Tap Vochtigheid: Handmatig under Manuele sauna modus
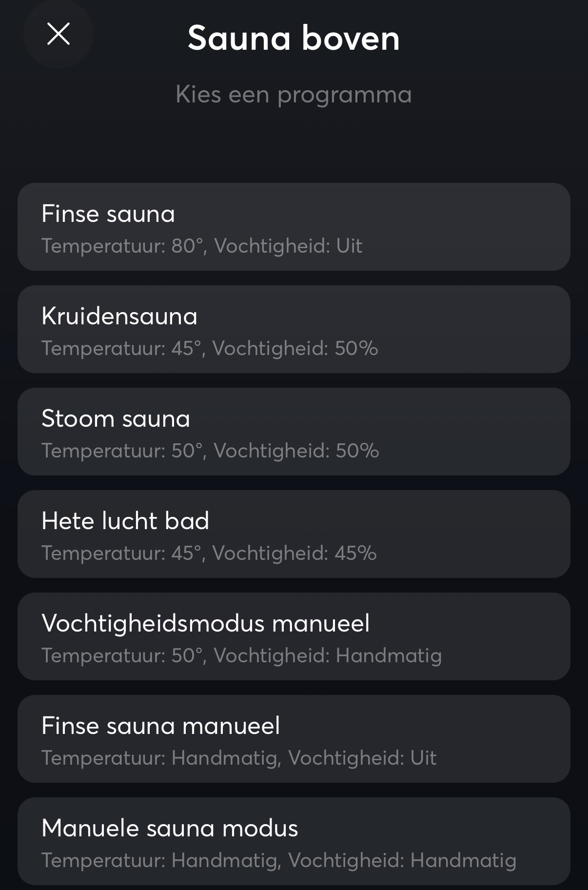 (402, 860)
